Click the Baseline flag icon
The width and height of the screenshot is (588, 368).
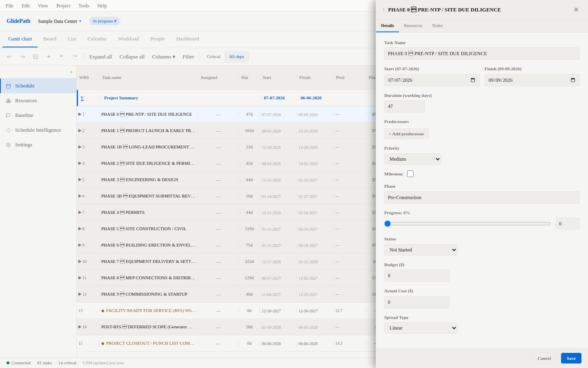click(x=8, y=115)
